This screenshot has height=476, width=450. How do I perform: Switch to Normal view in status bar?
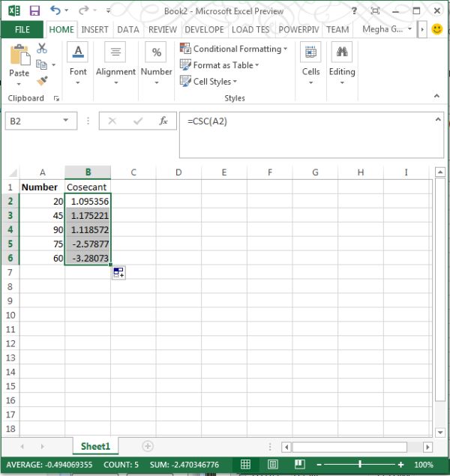pyautogui.click(x=245, y=464)
